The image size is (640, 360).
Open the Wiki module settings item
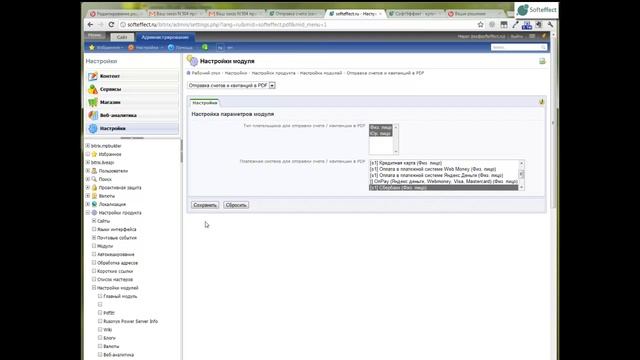click(107, 330)
